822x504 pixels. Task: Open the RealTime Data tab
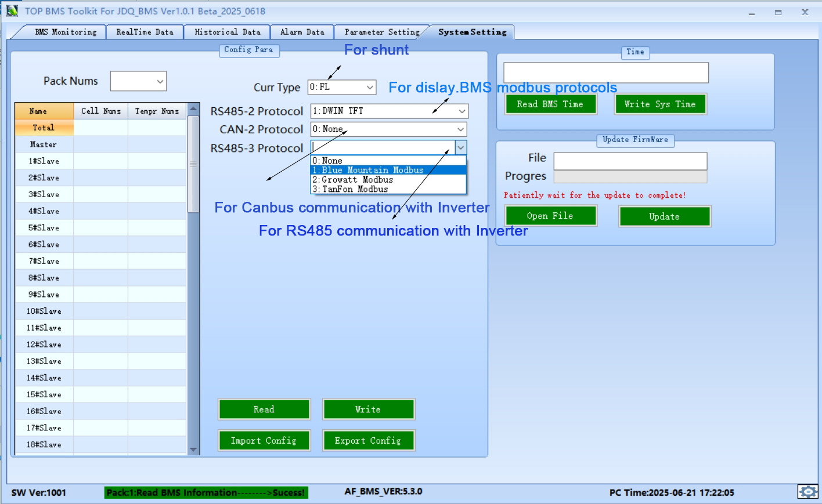pyautogui.click(x=145, y=32)
